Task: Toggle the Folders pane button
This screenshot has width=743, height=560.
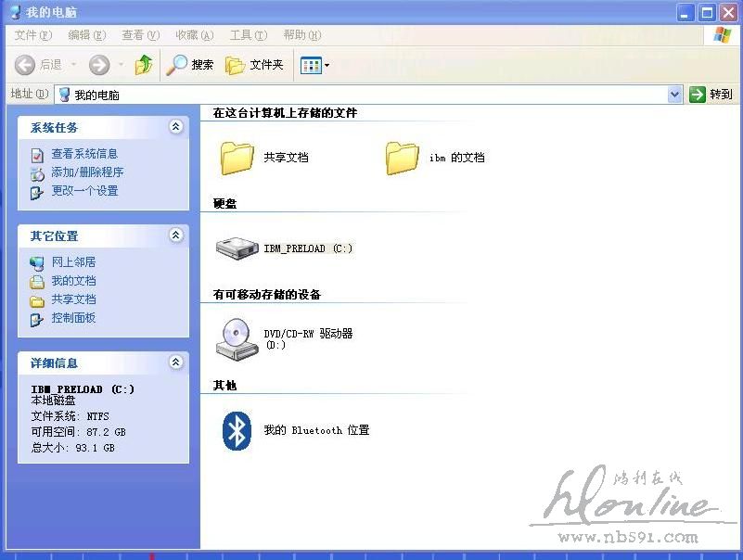Action: tap(254, 65)
